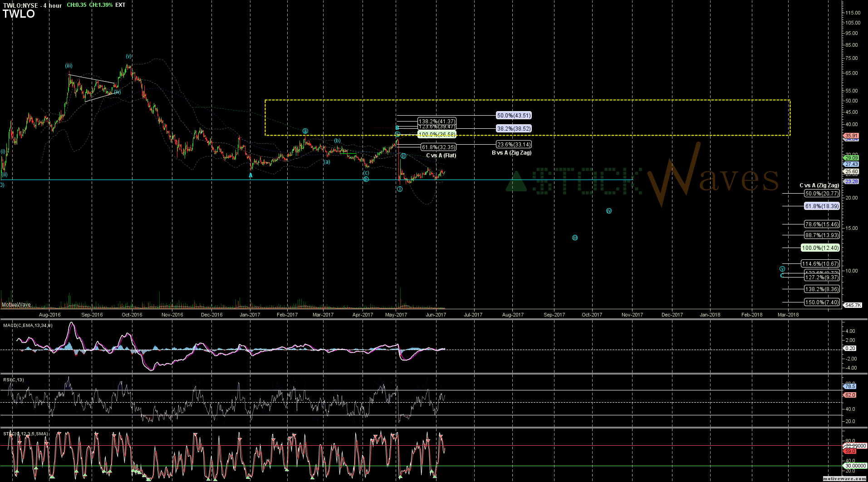
Task: Click the 127.2%(9.37) target label
Action: 822,278
